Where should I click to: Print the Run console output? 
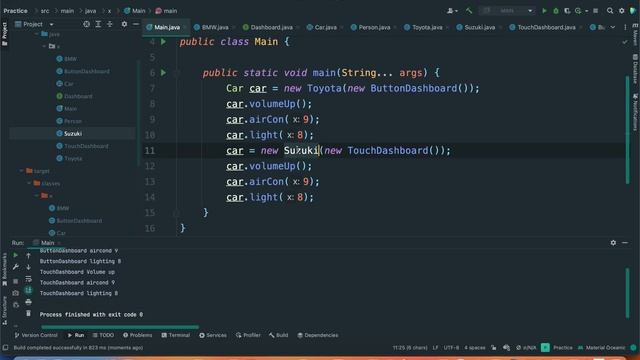(x=28, y=302)
